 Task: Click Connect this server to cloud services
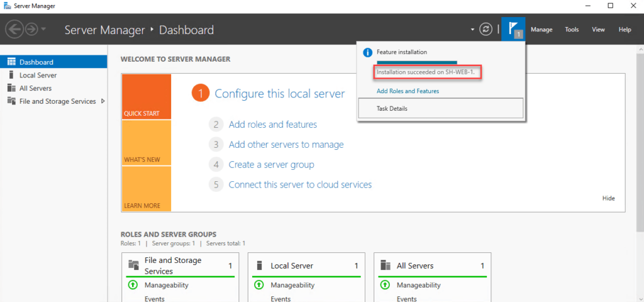(300, 185)
